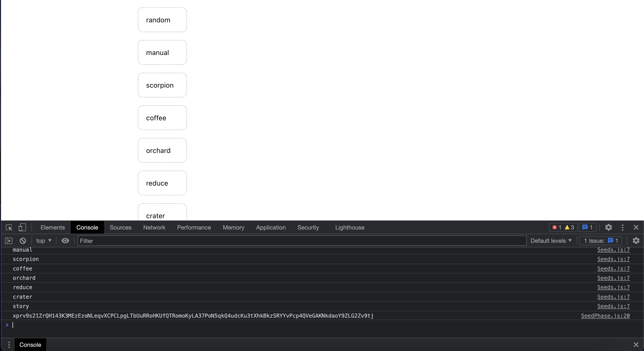The image size is (644, 351).
Task: Open console sidebar panel toggle
Action: [9, 241]
